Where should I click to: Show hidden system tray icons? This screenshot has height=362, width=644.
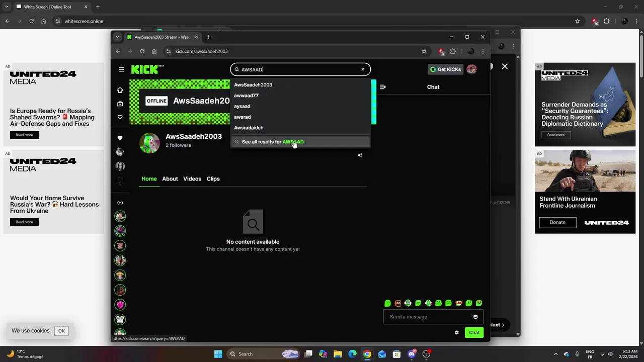click(x=555, y=354)
